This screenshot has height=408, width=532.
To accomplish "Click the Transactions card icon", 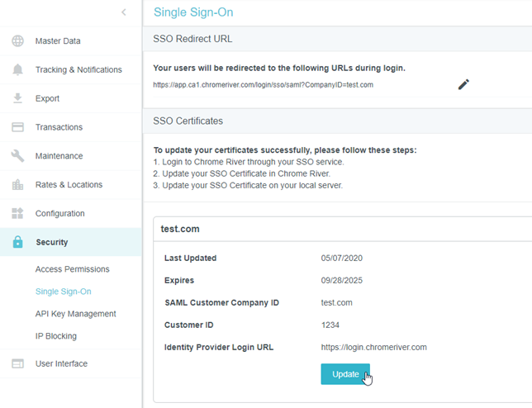I will 17,127.
